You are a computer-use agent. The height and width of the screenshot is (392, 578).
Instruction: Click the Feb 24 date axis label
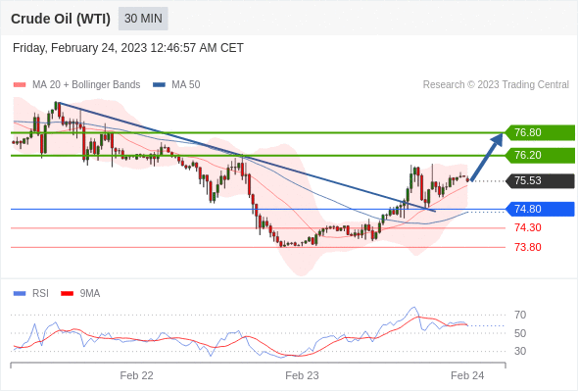(x=467, y=375)
